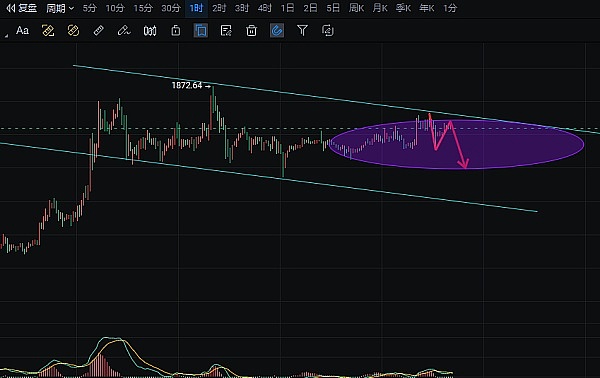Click the refresh sync icon after filter
Screen dimensions: 600x378
328,30
